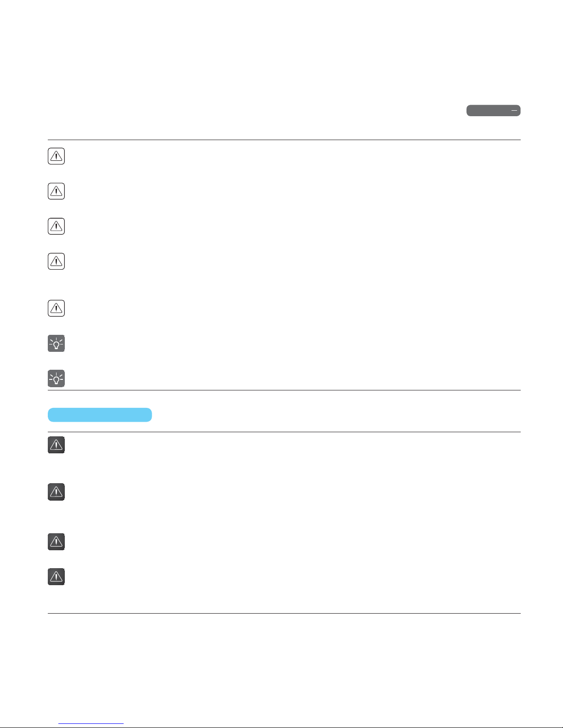
Task: Click the divider line below the last dark warning icon
Action: pos(284,613)
